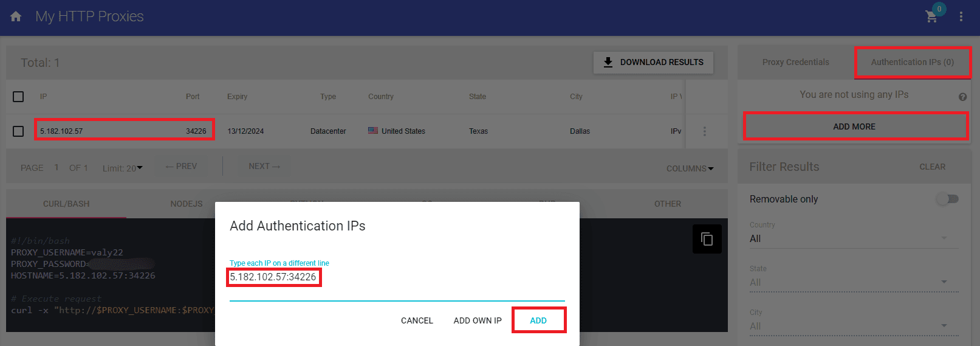Open help about authentication IPs
The width and height of the screenshot is (980, 346).
(962, 97)
